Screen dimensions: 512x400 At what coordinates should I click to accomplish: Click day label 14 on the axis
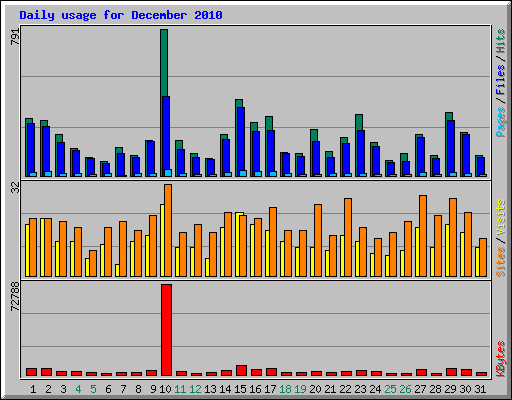point(225,389)
